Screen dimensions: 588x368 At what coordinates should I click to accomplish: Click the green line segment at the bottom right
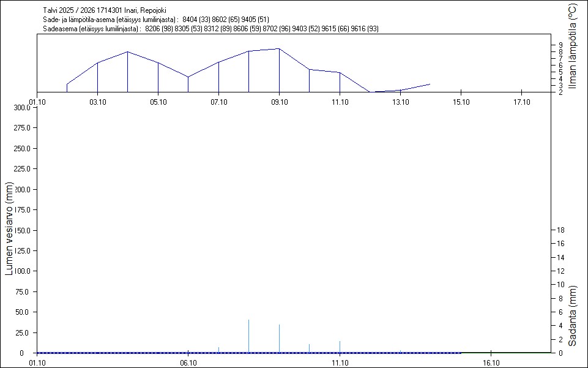pos(505,352)
